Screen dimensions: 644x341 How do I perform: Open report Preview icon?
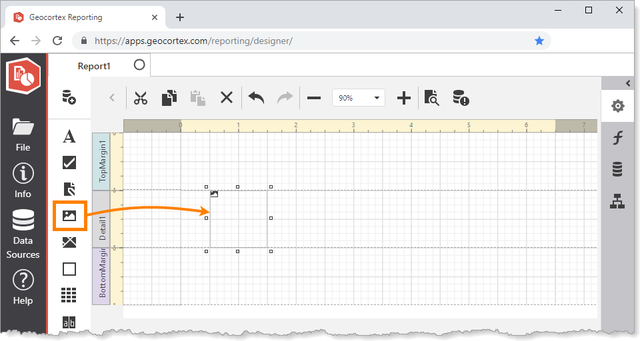coord(431,98)
